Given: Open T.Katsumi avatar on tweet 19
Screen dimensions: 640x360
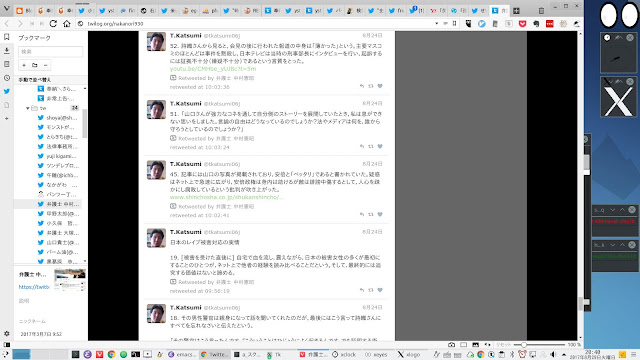Looking at the screenshot, I should pos(156,238).
